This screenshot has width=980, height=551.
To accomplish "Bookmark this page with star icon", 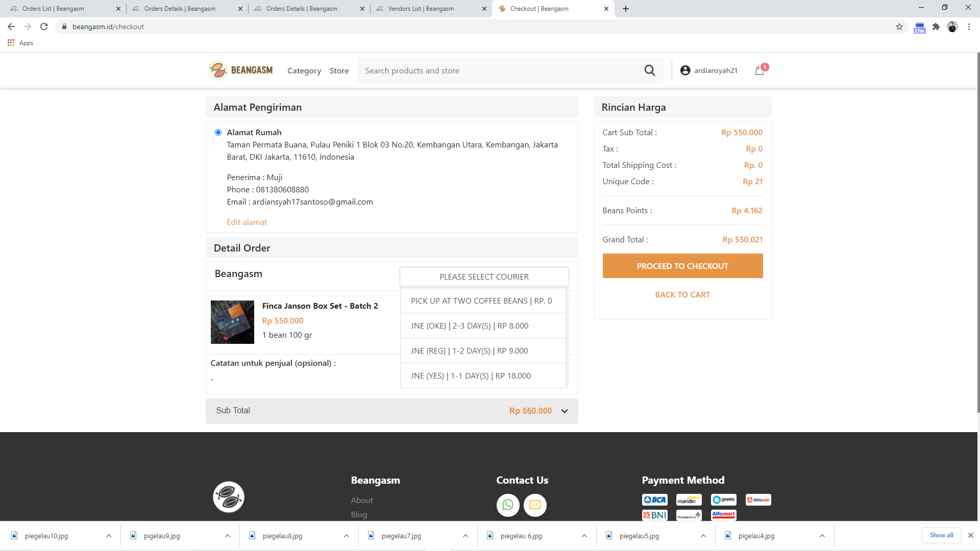I will (x=899, y=27).
